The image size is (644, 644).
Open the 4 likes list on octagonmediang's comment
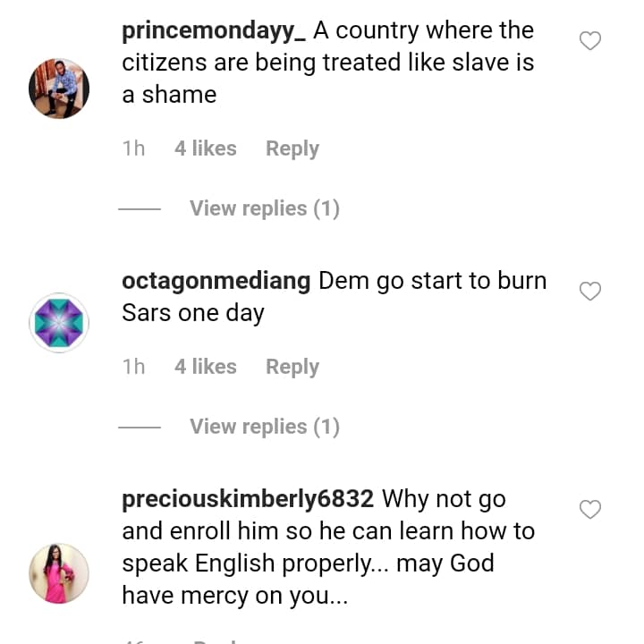coord(206,367)
